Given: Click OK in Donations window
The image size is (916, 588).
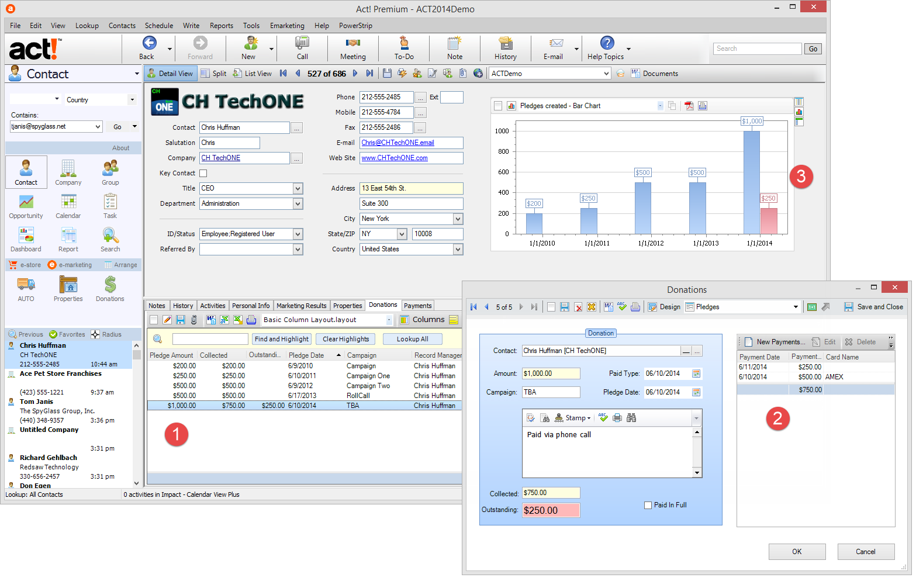Looking at the screenshot, I should tap(797, 552).
